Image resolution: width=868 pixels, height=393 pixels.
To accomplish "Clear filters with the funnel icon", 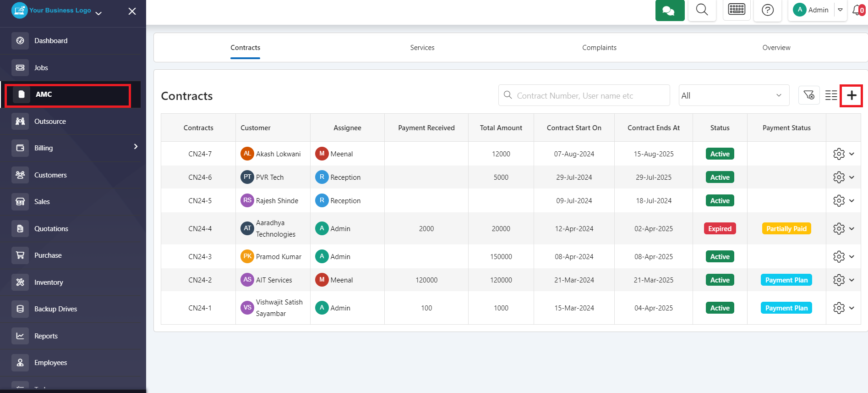I will (809, 95).
